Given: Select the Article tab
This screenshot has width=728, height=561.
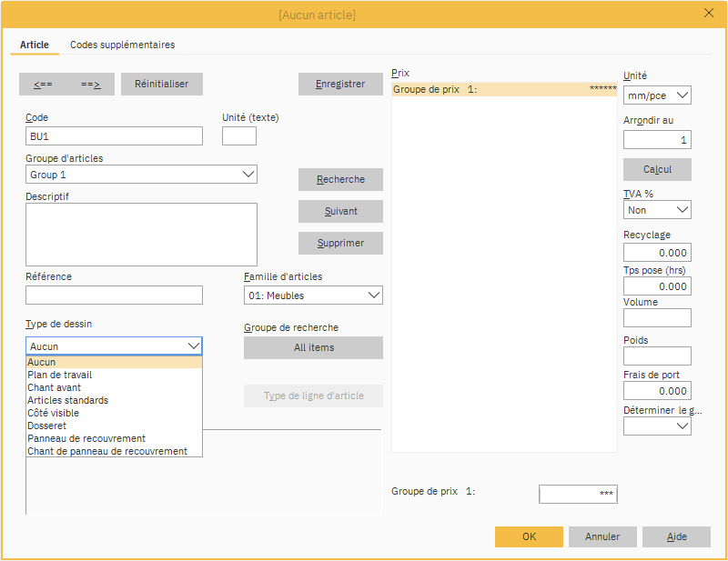Looking at the screenshot, I should (x=35, y=45).
